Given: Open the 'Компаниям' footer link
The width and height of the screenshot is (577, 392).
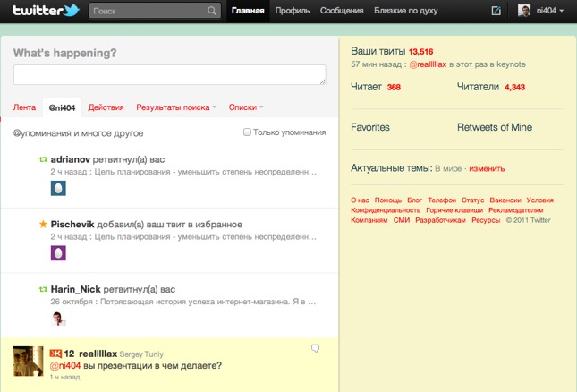Looking at the screenshot, I should [369, 220].
